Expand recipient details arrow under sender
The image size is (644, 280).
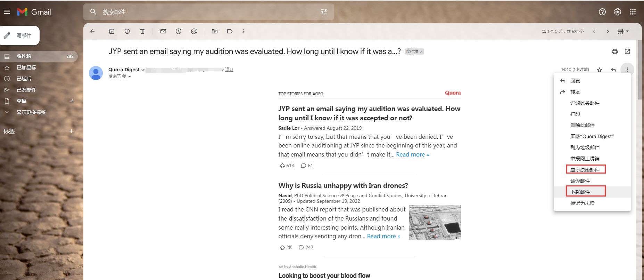(130, 77)
